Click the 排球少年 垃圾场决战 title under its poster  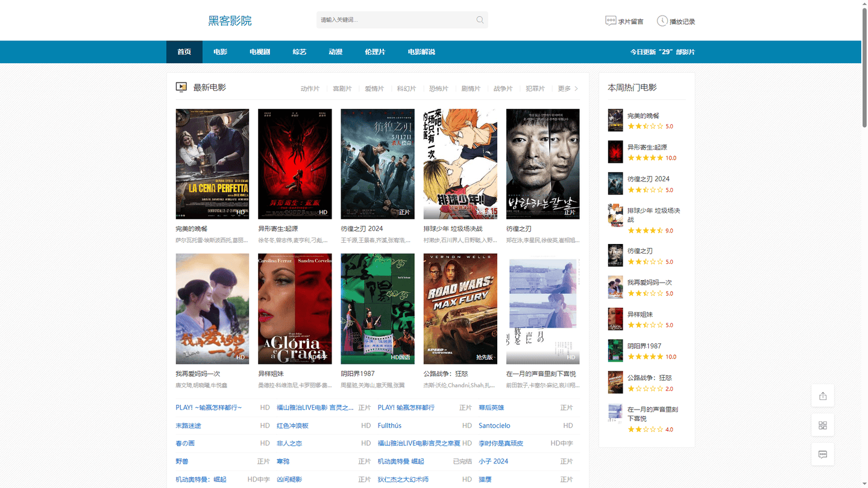(x=453, y=229)
